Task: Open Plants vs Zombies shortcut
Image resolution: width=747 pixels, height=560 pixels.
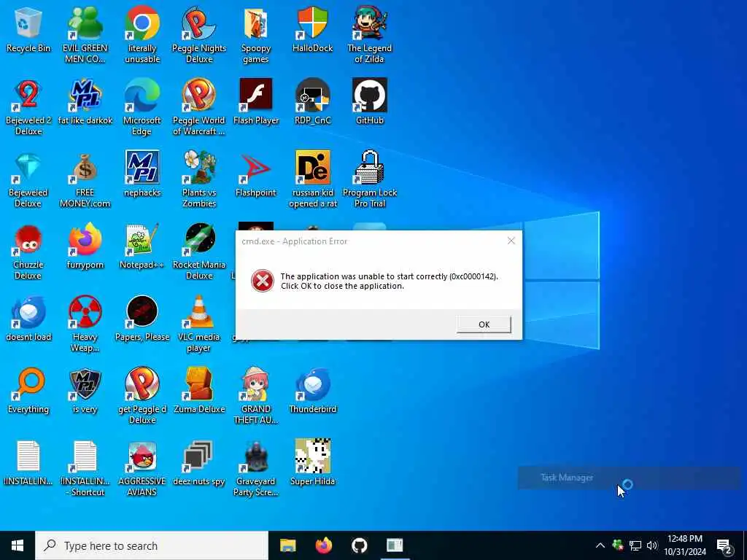Action: (x=198, y=179)
